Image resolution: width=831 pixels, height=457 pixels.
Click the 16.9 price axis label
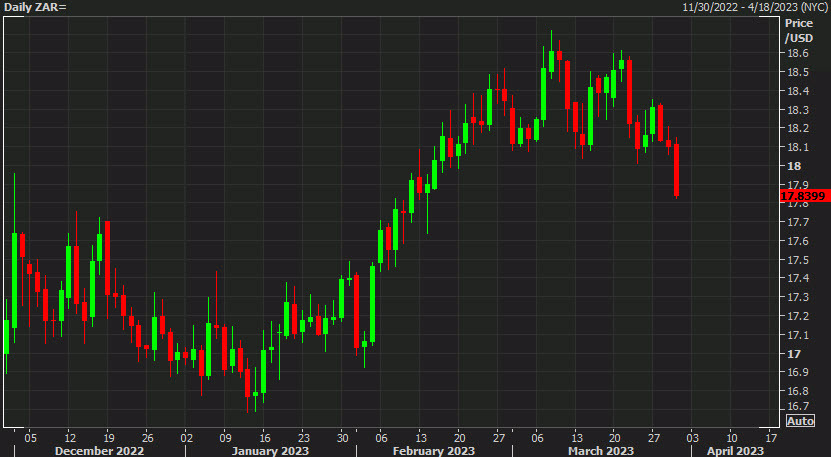point(798,372)
